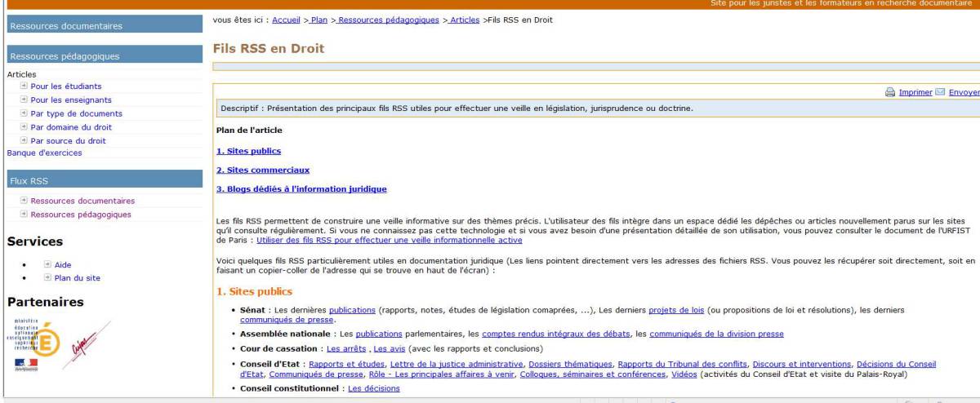This screenshot has width=980, height=403.
Task: Click the red Cujas partner logo
Action: (x=90, y=335)
